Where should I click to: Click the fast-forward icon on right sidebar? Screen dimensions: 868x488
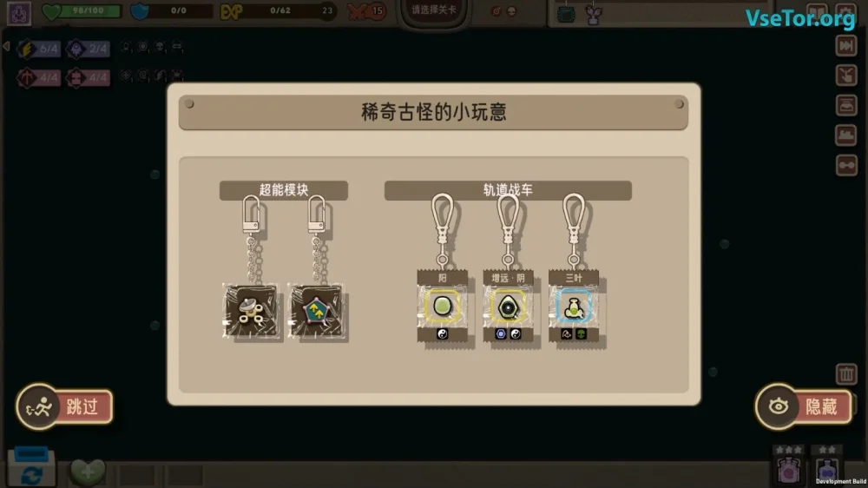pos(846,46)
